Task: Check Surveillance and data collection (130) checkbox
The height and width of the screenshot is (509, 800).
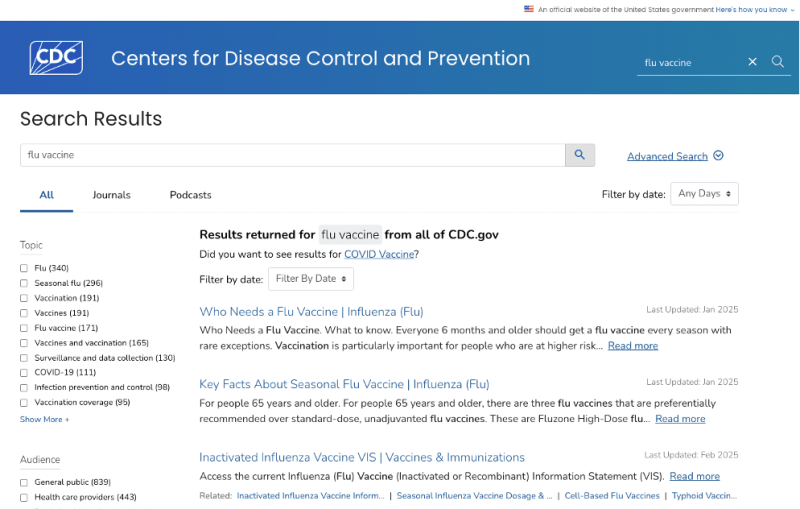Action: (x=24, y=358)
